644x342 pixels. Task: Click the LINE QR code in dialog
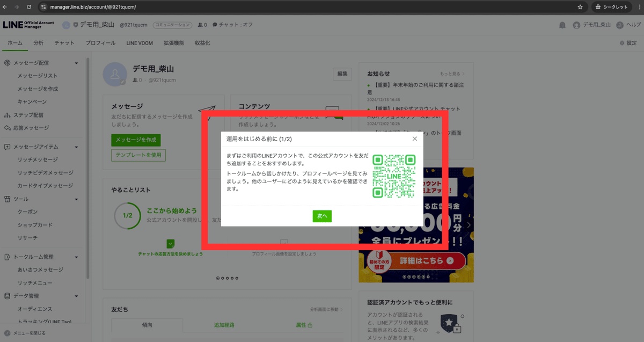click(x=394, y=176)
